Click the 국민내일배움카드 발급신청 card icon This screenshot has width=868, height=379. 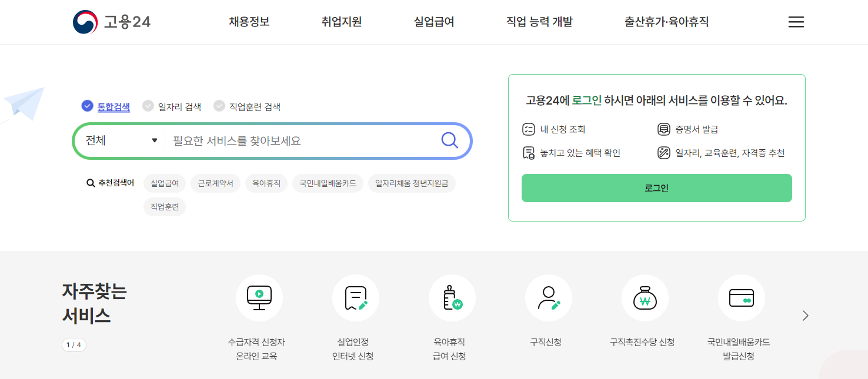coord(742,297)
